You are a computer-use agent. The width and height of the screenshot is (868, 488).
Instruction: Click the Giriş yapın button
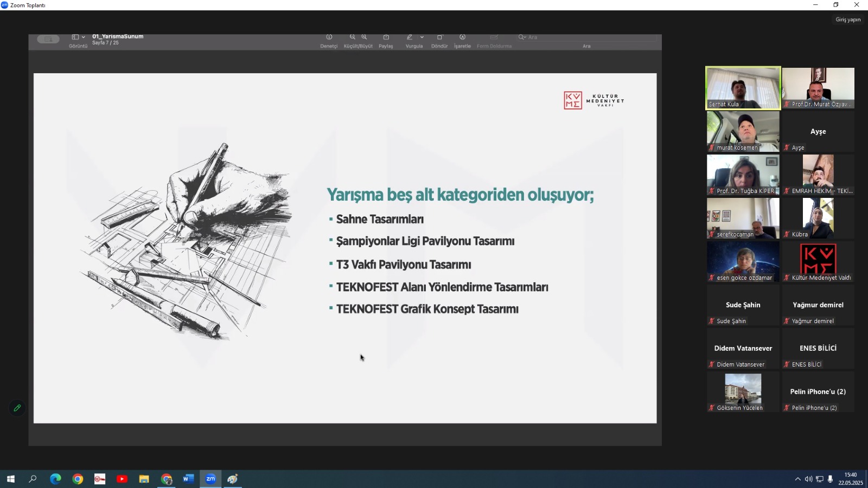(848, 20)
